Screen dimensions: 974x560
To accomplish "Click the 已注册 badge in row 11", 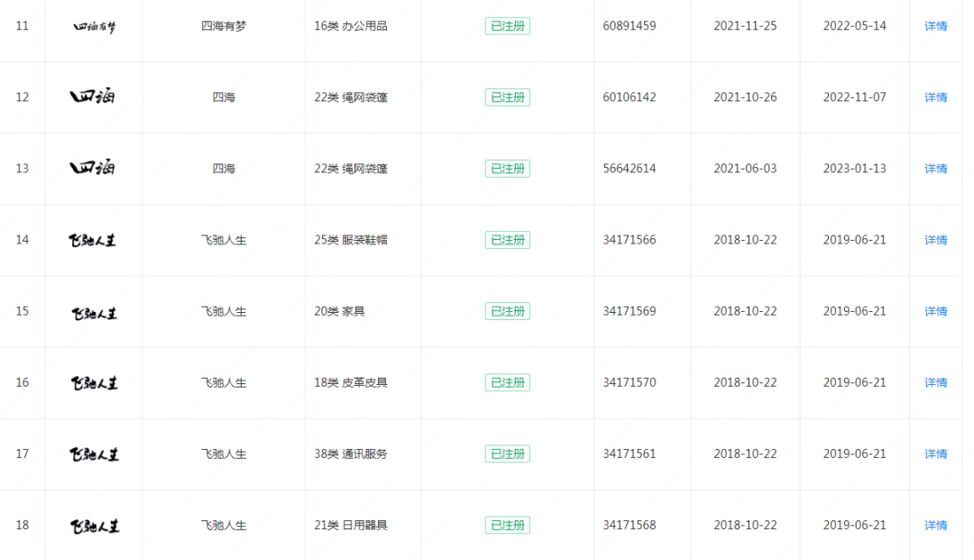I will (508, 26).
